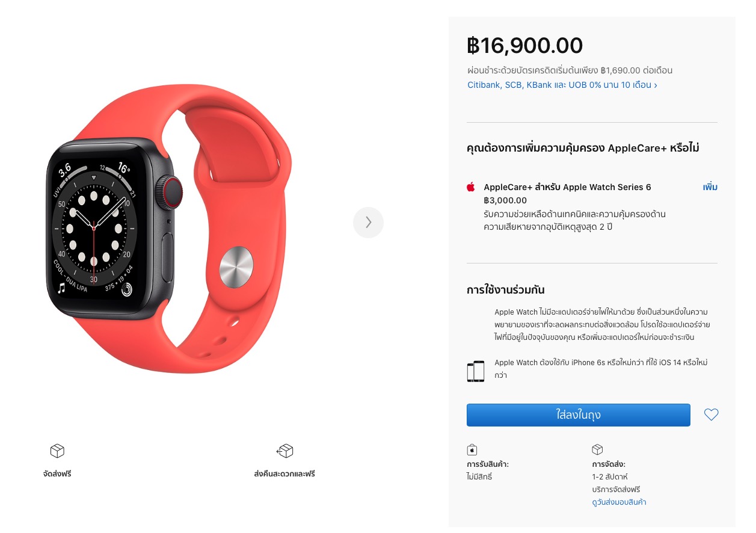Screen dimensions: 756x533
Task: Click the การใช้งานร่วมกัน compatibility heading
Action: pos(505,289)
